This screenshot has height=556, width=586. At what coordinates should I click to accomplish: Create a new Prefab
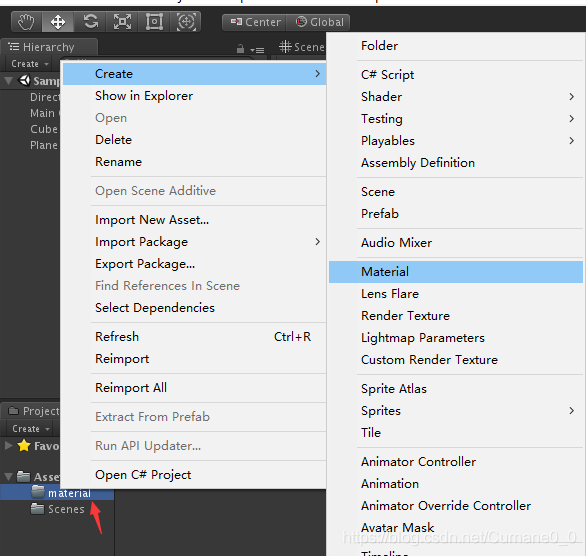[456, 214]
